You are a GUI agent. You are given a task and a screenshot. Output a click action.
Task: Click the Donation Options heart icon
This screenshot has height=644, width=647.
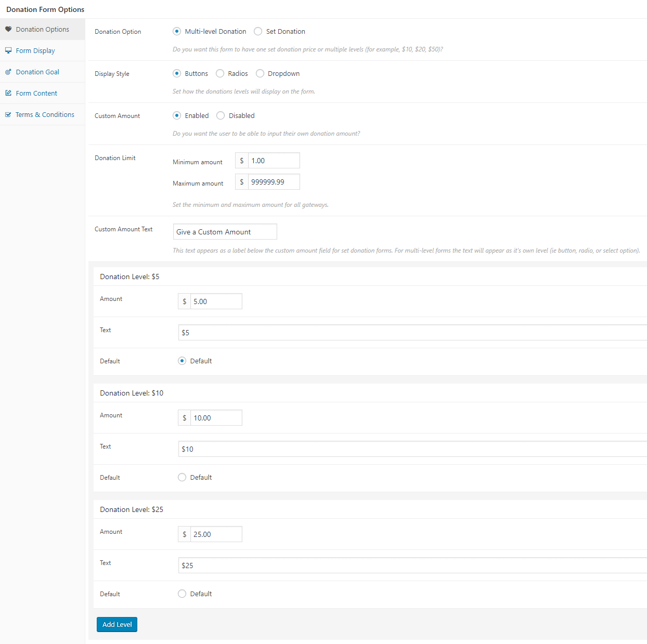point(8,29)
